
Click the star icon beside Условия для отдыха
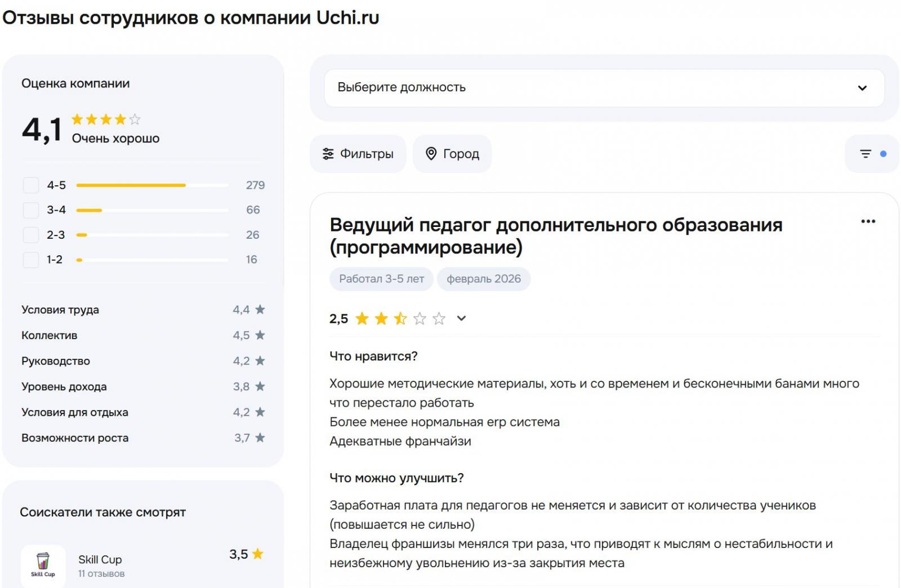tap(260, 412)
